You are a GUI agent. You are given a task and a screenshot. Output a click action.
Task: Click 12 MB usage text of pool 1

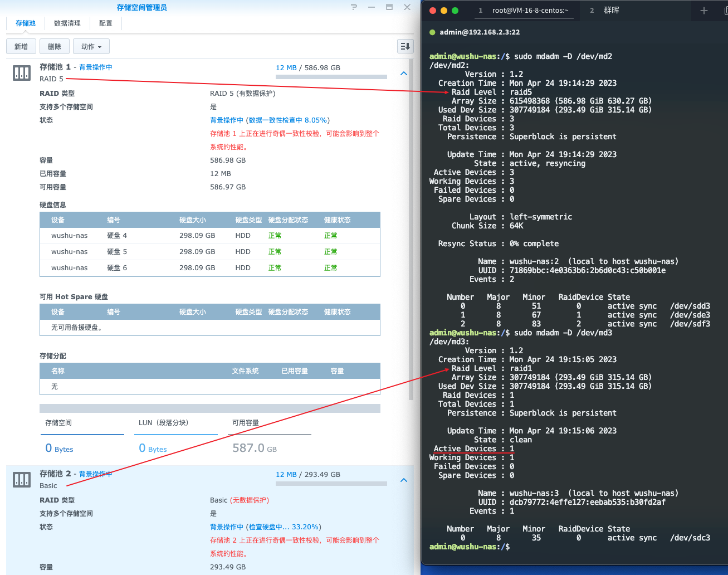pyautogui.click(x=286, y=68)
